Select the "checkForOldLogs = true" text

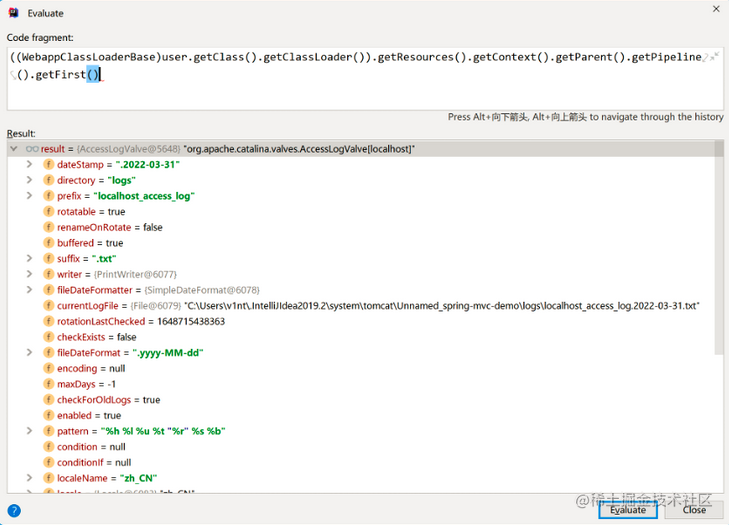tap(109, 399)
